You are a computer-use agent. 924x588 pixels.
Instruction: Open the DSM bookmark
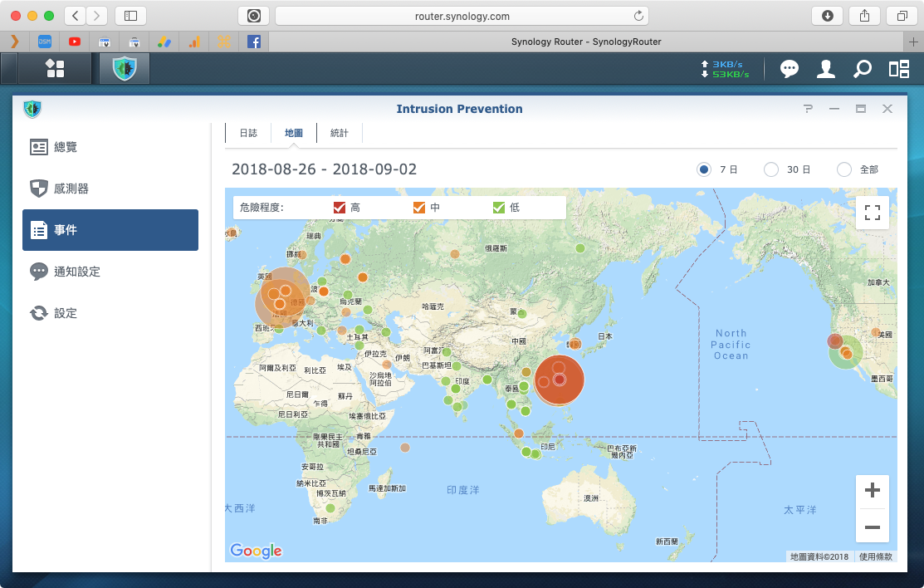coord(45,42)
